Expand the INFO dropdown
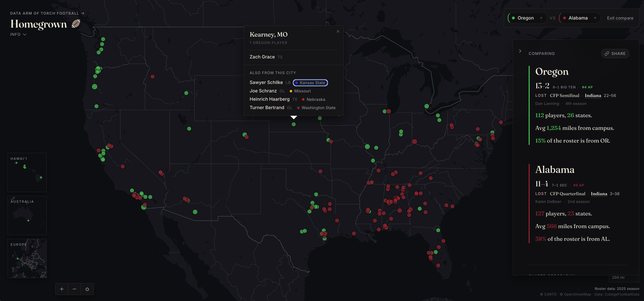Screen dimensions: 644x301 [18, 34]
